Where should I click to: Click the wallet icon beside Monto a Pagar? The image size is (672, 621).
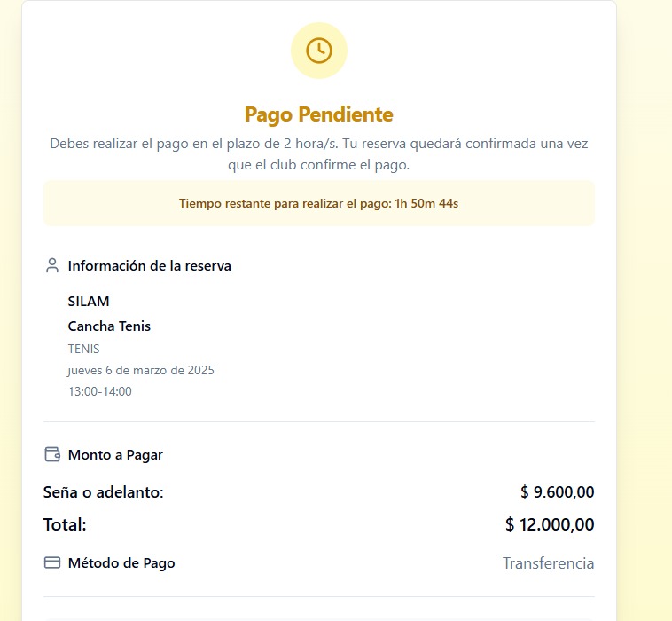52,454
